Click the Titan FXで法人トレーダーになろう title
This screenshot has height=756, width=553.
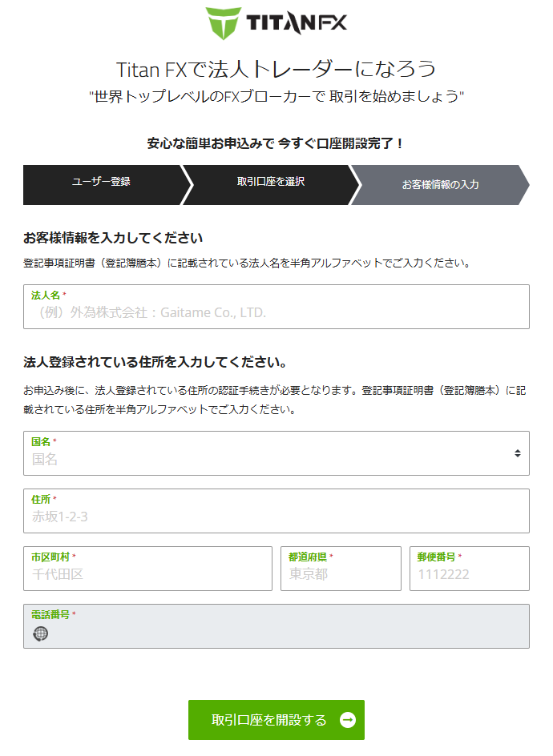[276, 70]
